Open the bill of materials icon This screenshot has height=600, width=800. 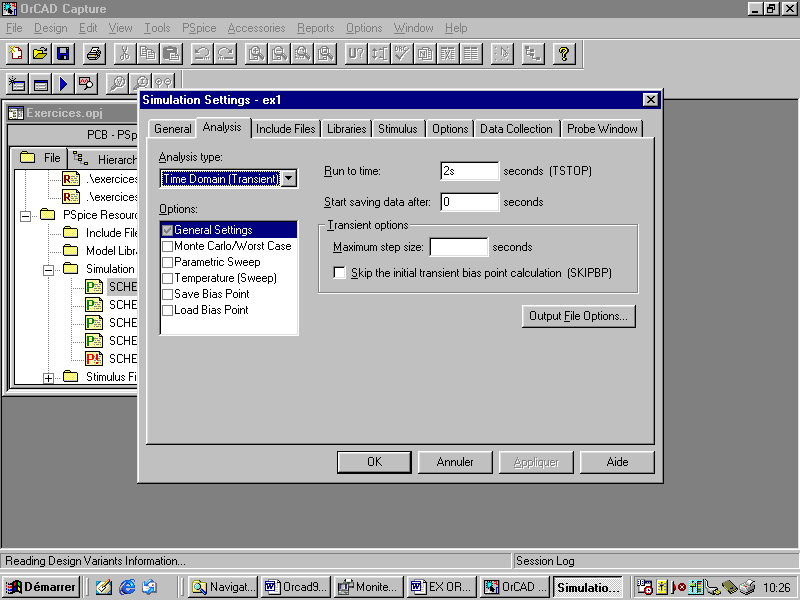coord(471,54)
